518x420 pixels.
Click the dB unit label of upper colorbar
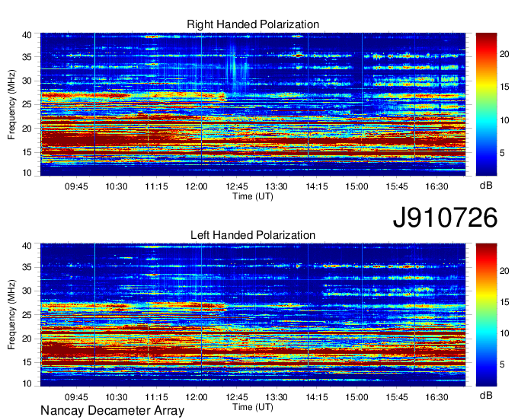pos(486,186)
